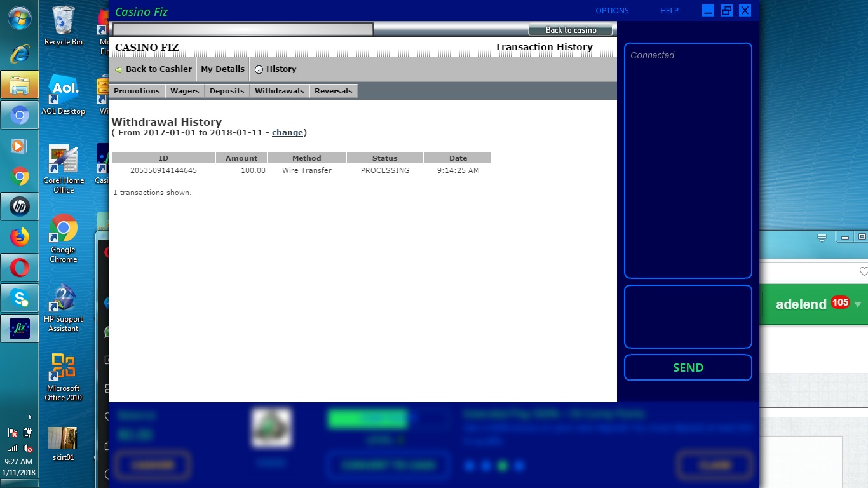Click the PROCESSING status cell
Screen dimensions: 868x488
point(385,170)
